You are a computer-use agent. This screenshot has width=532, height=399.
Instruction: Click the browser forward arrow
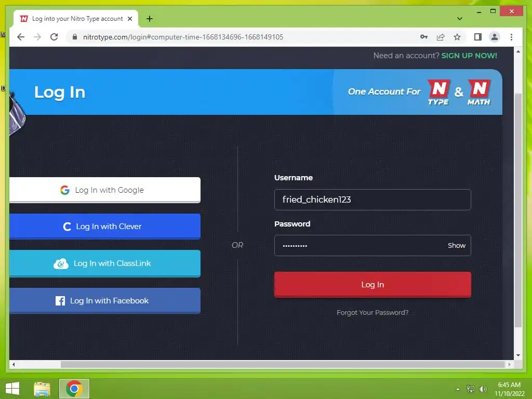coord(37,37)
